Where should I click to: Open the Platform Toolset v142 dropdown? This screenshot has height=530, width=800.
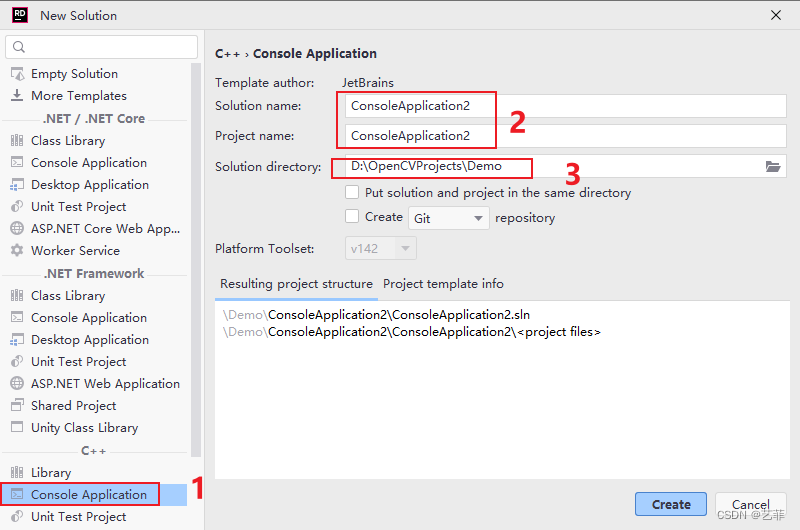pos(381,248)
